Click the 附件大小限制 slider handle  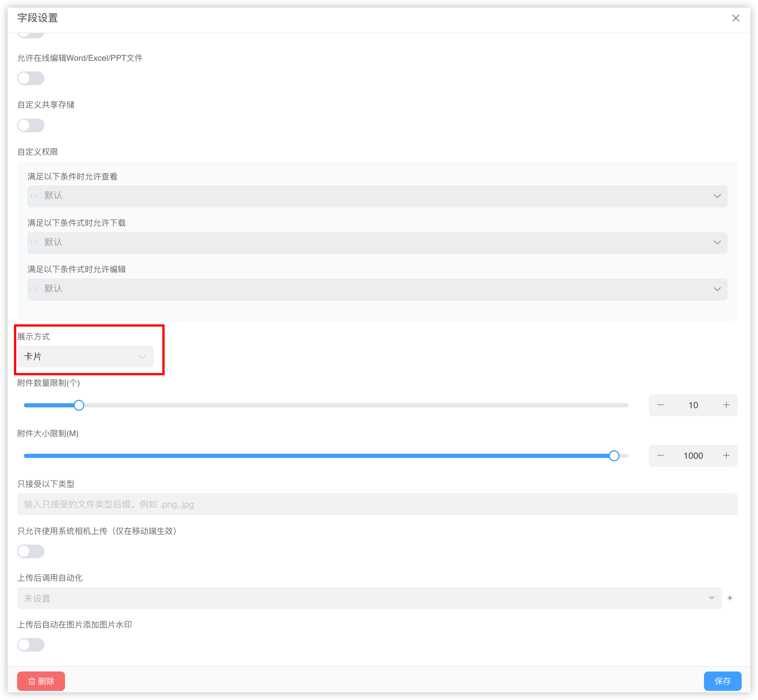pyautogui.click(x=614, y=456)
